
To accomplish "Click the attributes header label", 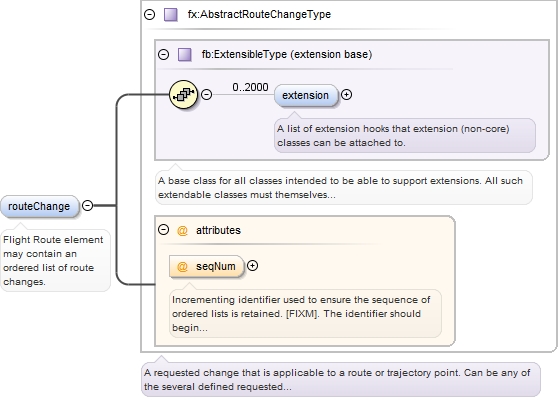I will click(x=219, y=230).
